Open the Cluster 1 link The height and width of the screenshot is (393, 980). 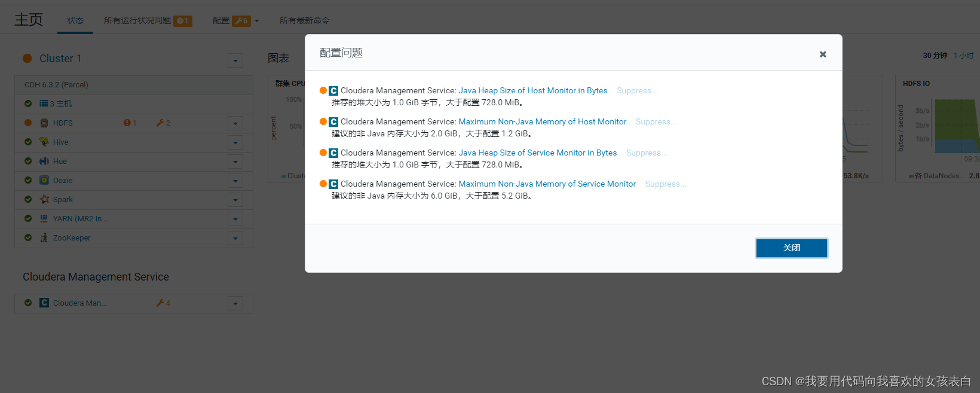60,58
